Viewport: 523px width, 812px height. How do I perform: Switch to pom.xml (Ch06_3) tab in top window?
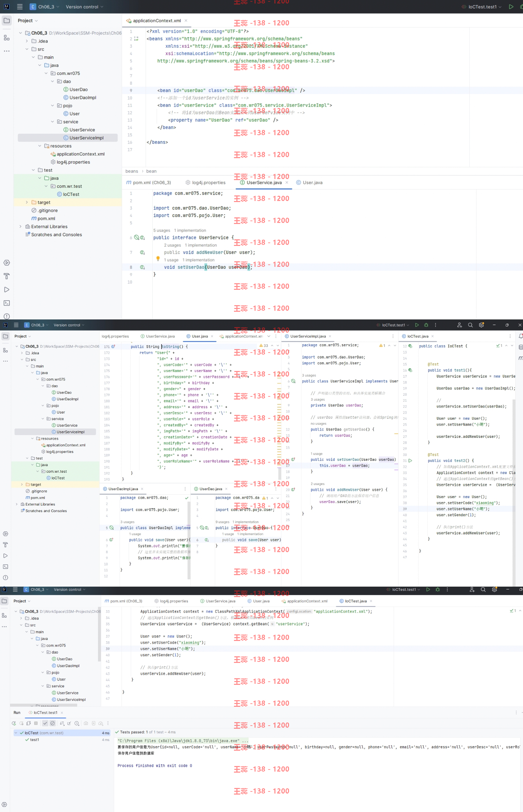[x=149, y=183]
